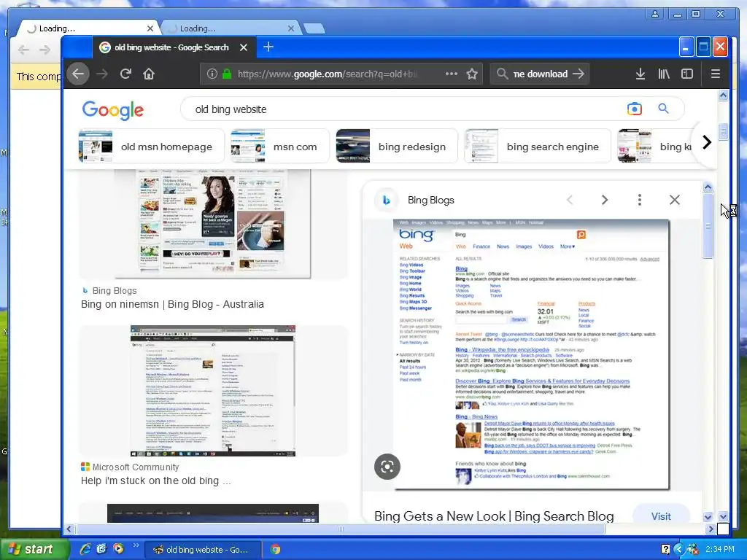Screen dimensions: 747x560
Task: Search by image with camera icon
Action: point(635,109)
